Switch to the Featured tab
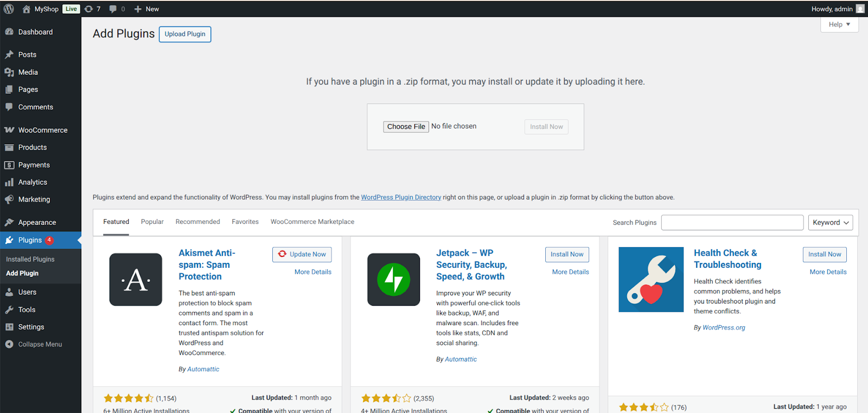The image size is (868, 413). click(x=116, y=222)
